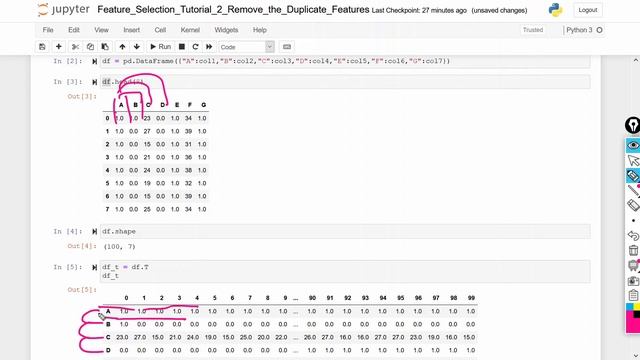This screenshot has width=640, height=360.
Task: Restart the kernel icon
Action: coord(195,47)
